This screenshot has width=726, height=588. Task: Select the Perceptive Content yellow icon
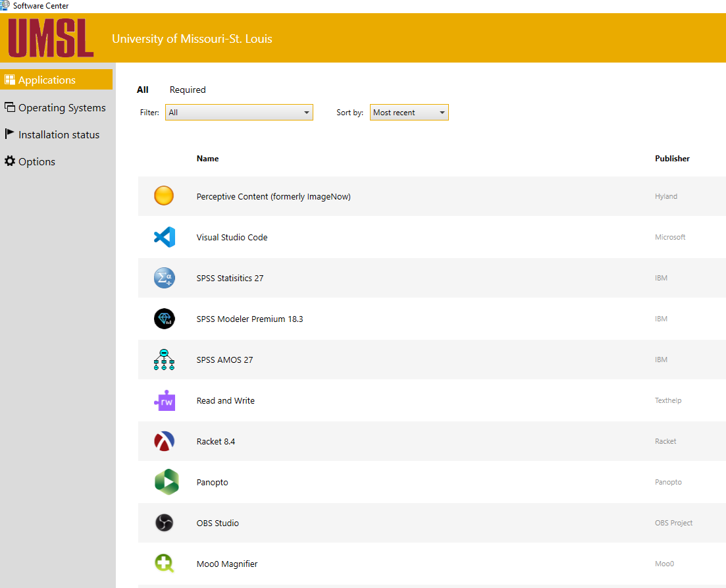(x=164, y=196)
